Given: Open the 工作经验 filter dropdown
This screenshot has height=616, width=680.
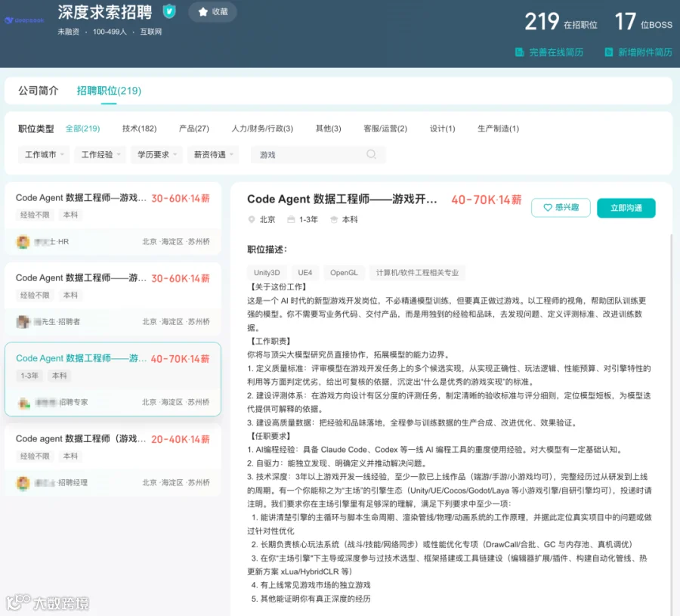Looking at the screenshot, I should click(x=100, y=154).
